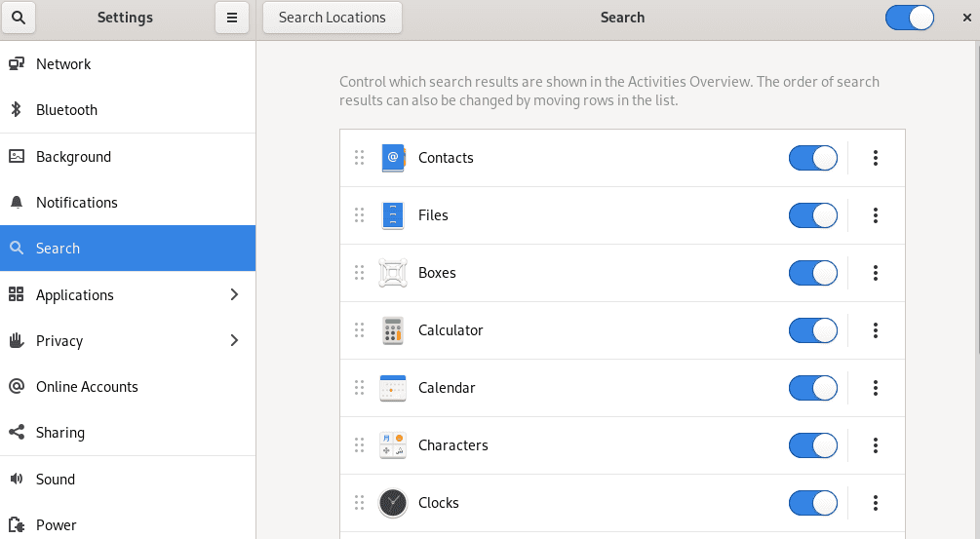Click the Characters app icon

(x=393, y=445)
